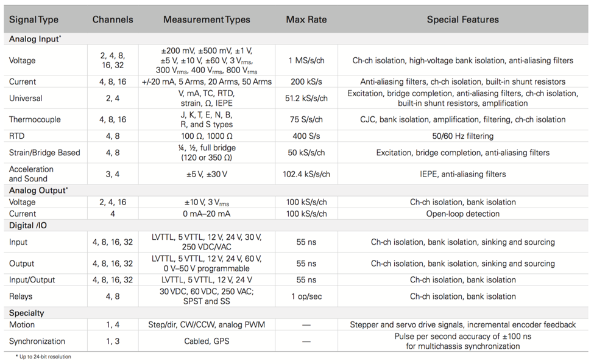Click the Relays row label
Screen dimensions: 594x364
click(21, 296)
